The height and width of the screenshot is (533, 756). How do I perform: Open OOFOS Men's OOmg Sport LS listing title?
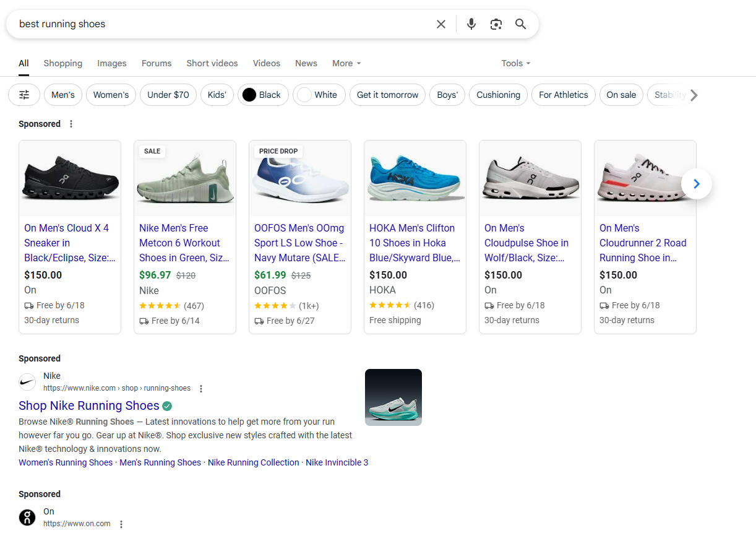tap(300, 243)
